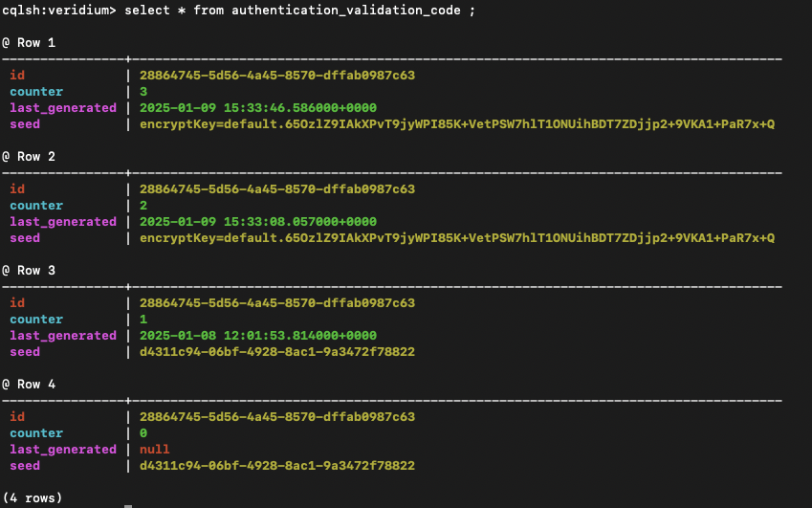
Task: Click counter value 2 in Row 2
Action: (x=143, y=205)
